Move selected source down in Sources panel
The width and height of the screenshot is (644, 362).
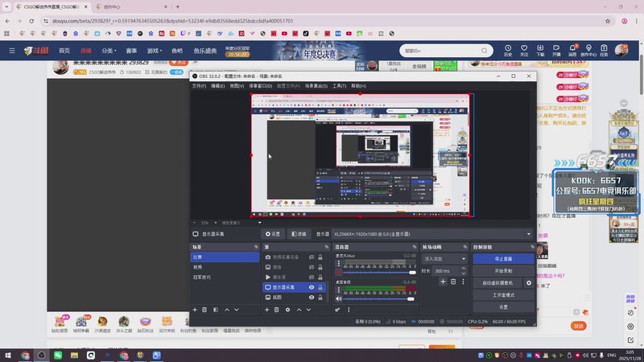308,310
